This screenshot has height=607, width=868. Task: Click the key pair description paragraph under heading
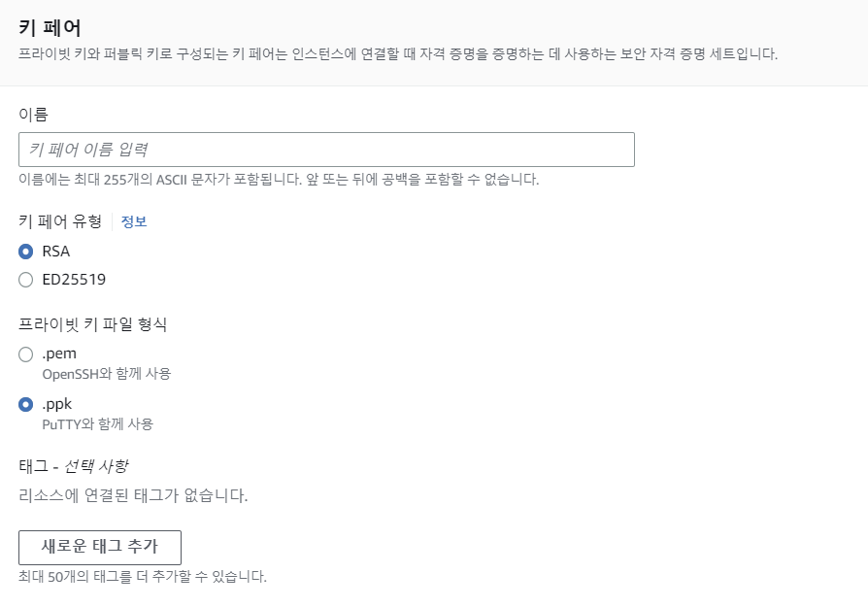(x=398, y=53)
